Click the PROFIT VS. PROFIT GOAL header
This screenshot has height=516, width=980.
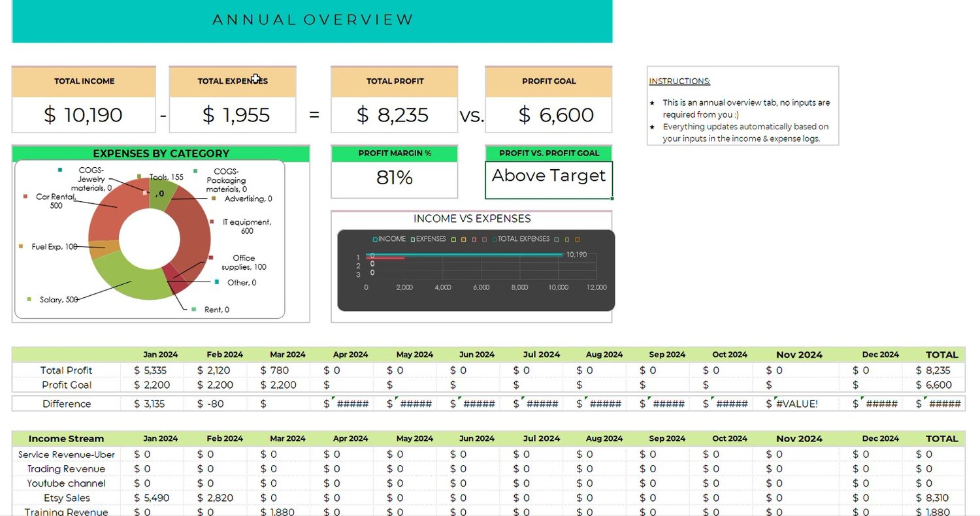pos(549,153)
